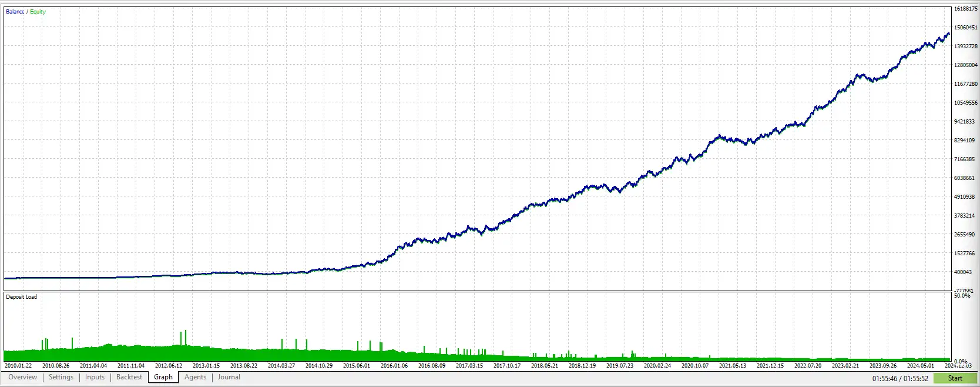
Task: Open the Inputs tab
Action: pyautogui.click(x=95, y=377)
